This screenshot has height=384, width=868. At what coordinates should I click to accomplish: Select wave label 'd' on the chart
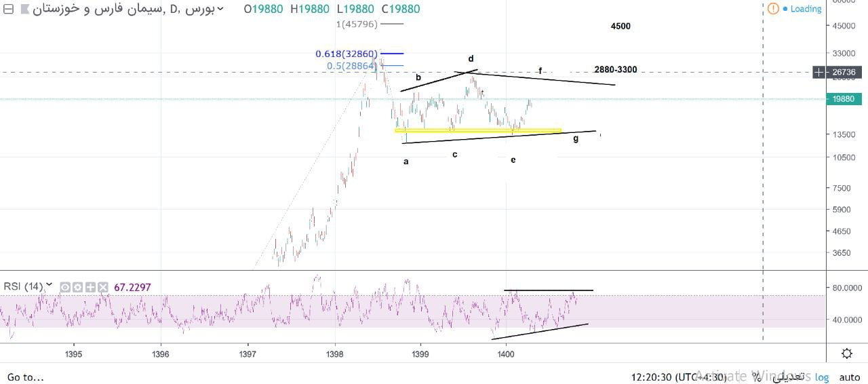click(x=471, y=59)
